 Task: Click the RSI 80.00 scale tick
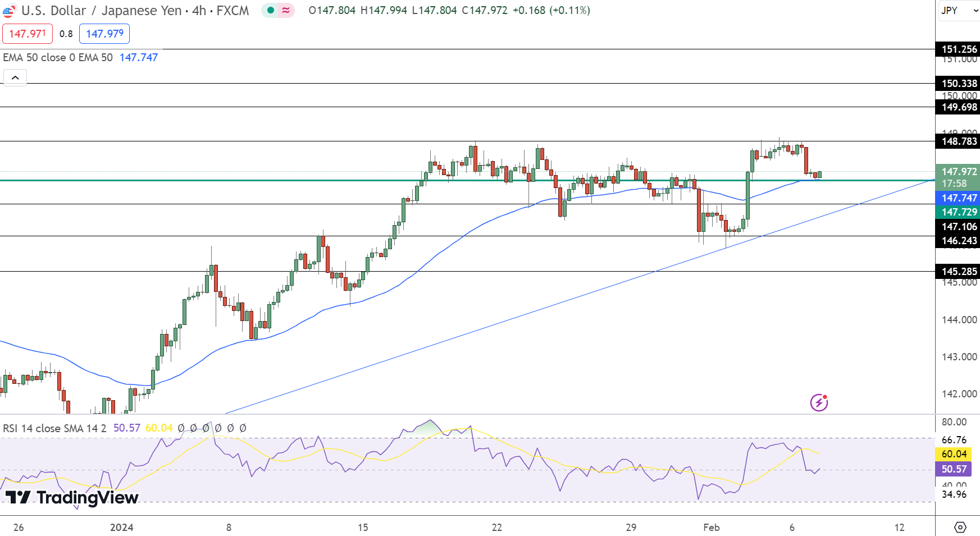(x=954, y=422)
